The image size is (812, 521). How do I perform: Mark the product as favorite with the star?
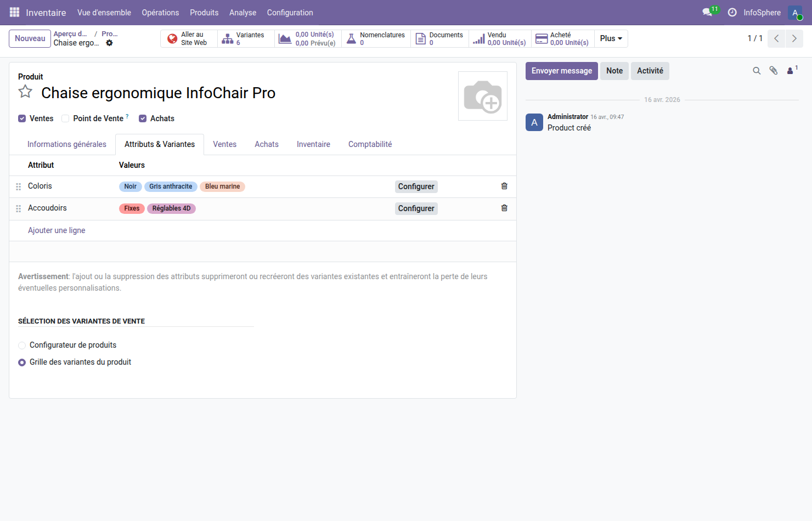tap(25, 92)
